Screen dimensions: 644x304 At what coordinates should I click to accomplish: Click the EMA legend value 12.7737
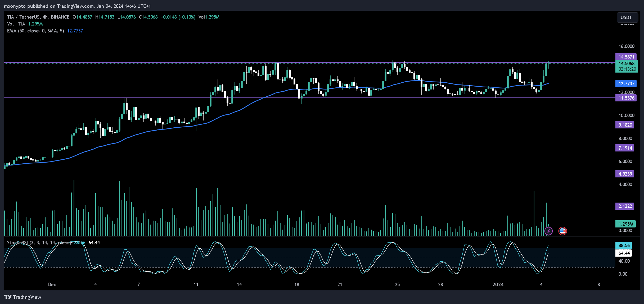tap(75, 31)
